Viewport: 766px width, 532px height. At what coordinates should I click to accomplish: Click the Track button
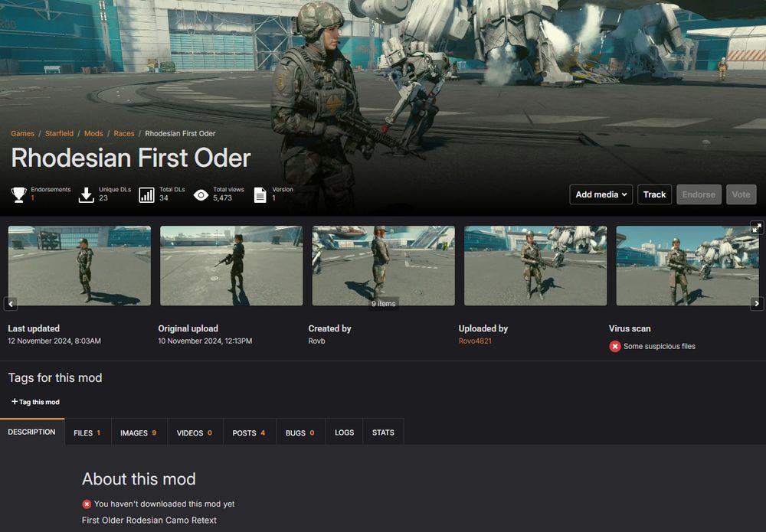(x=655, y=194)
